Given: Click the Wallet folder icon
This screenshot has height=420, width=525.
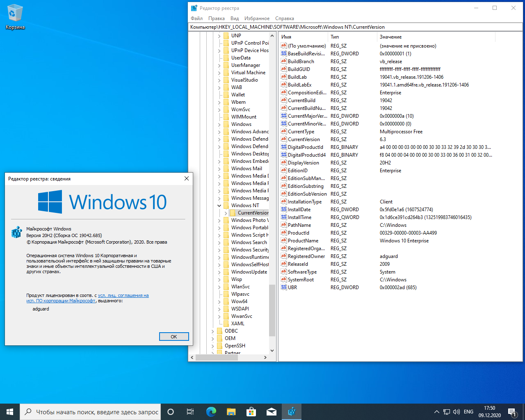Looking at the screenshot, I should [226, 95].
